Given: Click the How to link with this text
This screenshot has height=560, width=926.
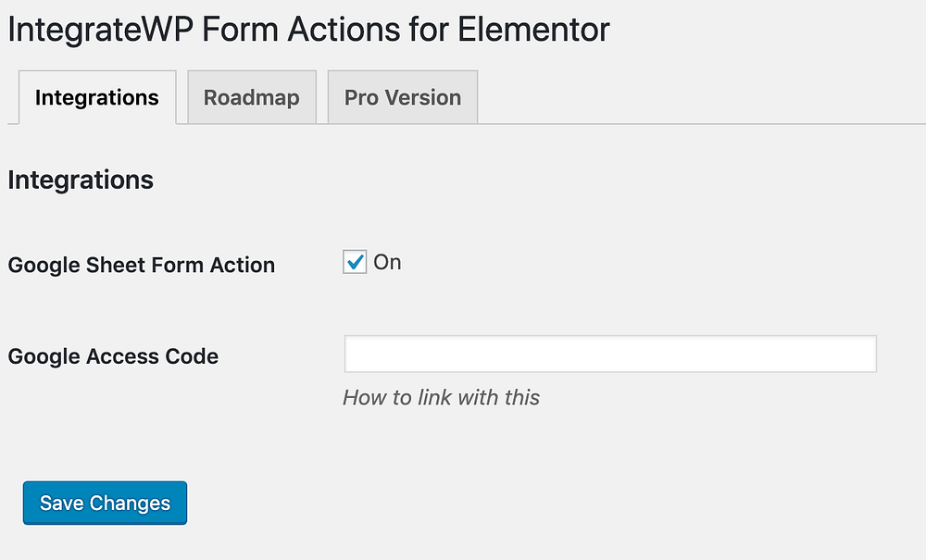Looking at the screenshot, I should click(441, 397).
